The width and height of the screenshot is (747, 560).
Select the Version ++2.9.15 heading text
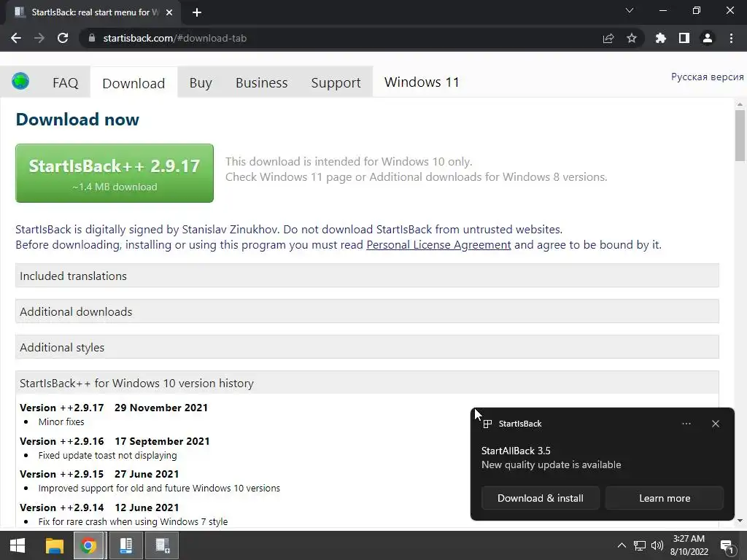tap(62, 474)
